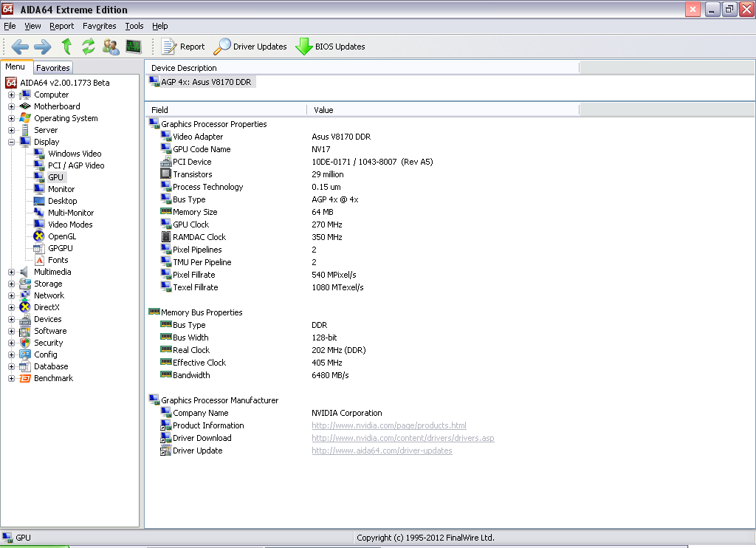Click the Field column header

click(x=226, y=110)
